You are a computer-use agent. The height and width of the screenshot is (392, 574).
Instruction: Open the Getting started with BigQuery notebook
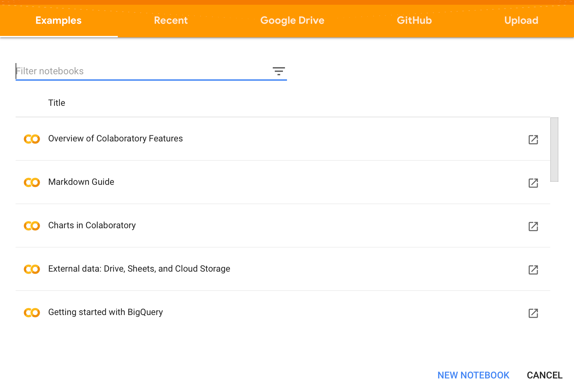coord(106,312)
